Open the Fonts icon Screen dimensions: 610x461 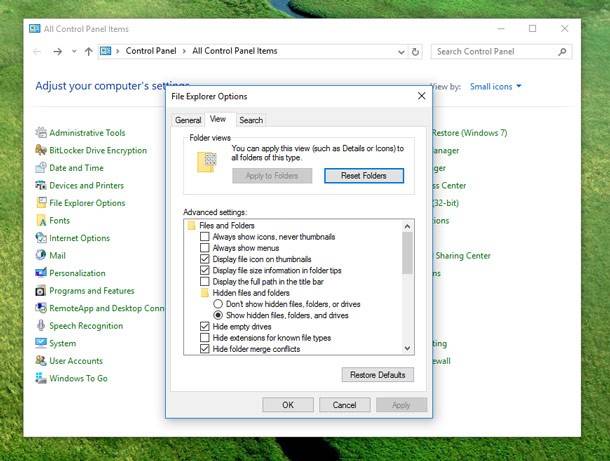click(41, 220)
